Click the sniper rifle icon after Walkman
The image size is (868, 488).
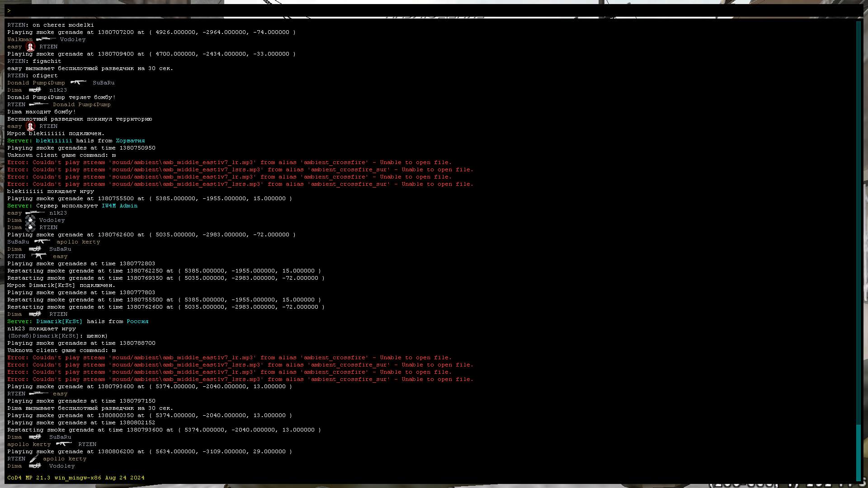pos(46,39)
